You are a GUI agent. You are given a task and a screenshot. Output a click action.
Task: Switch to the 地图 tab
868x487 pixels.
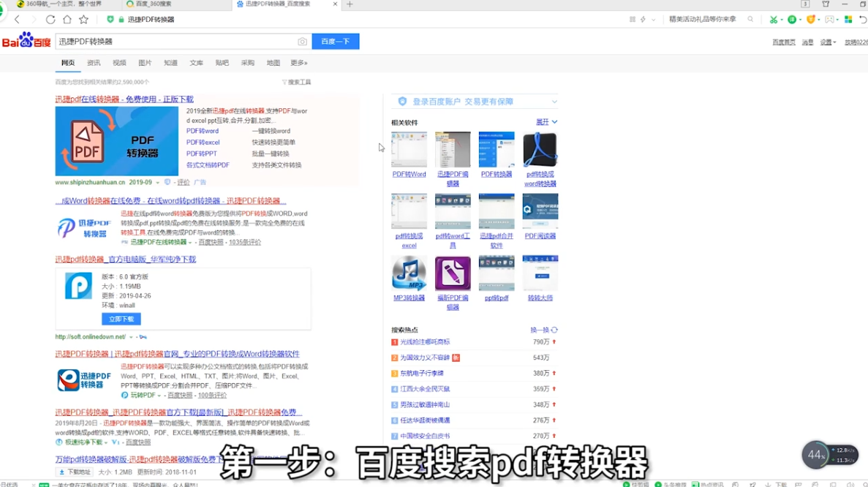[273, 63]
